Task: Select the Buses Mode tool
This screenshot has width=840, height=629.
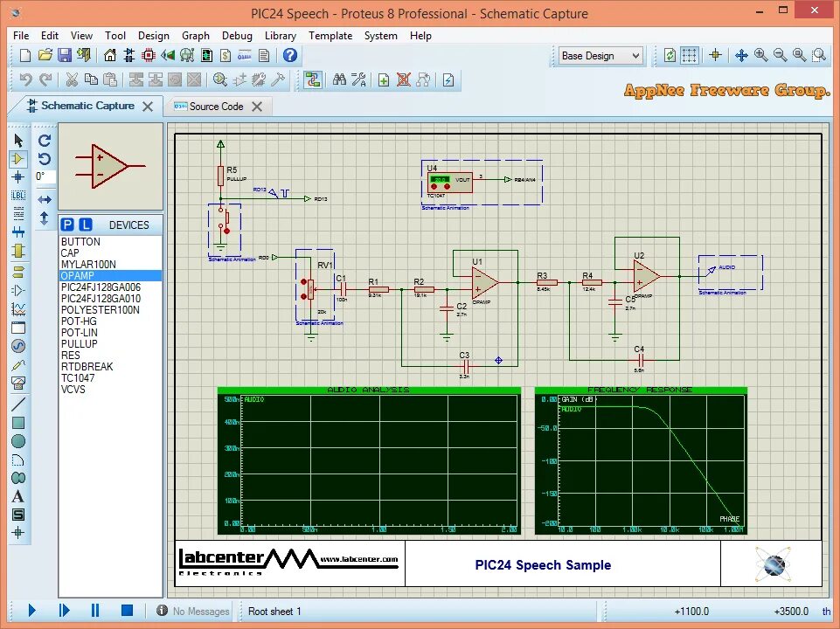Action: [18, 232]
